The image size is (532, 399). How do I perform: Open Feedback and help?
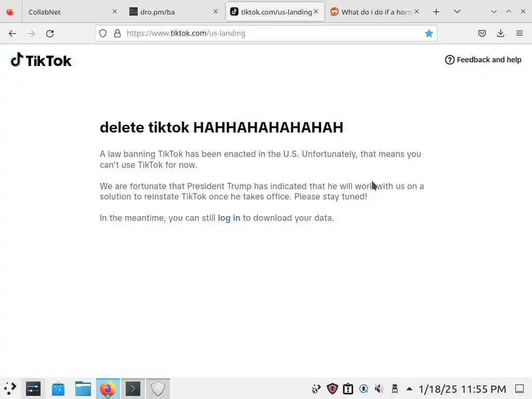tap(483, 60)
